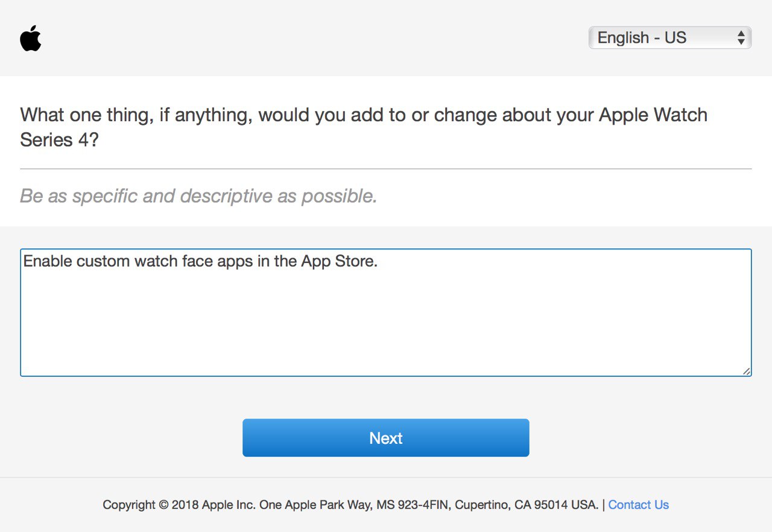Click the Copyright 2018 Apple Inc. footer text
This screenshot has width=772, height=532.
[x=350, y=505]
